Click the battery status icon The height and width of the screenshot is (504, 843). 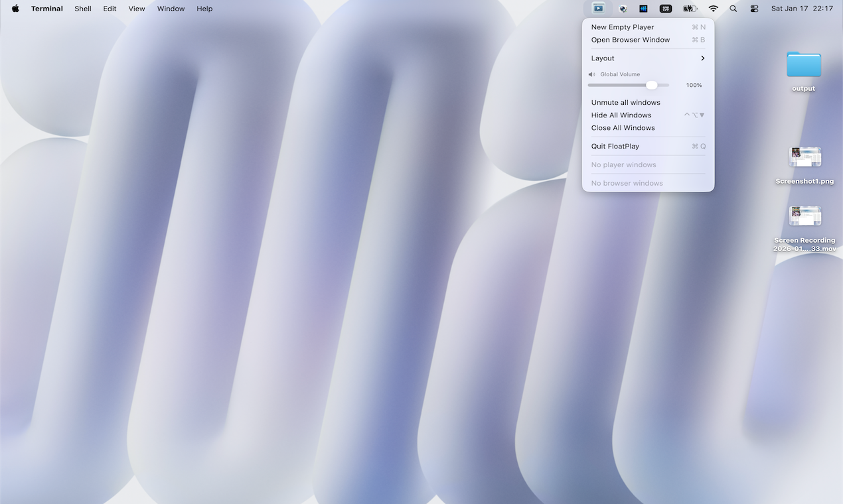(x=690, y=9)
